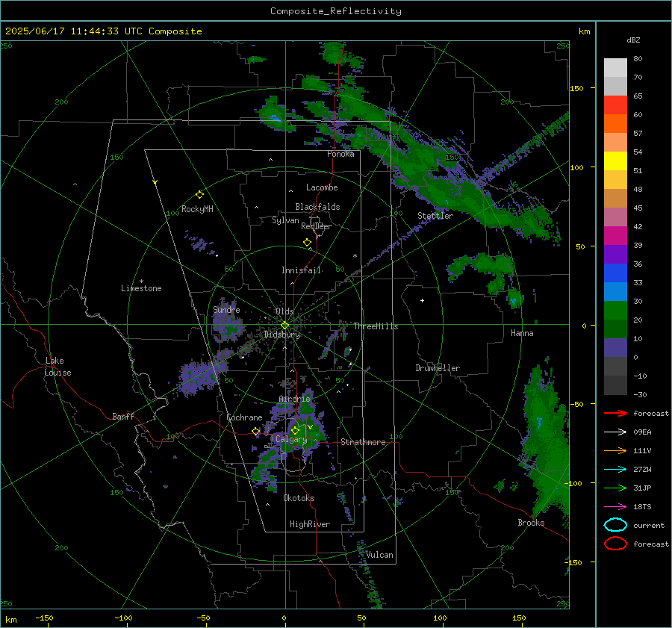
Task: Click the orange 111V arrow legend icon
Action: pos(615,450)
